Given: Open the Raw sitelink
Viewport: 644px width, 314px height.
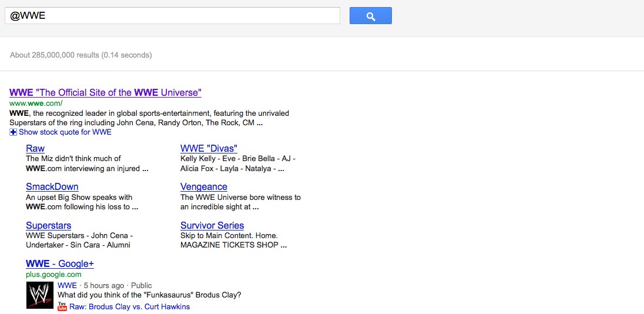Looking at the screenshot, I should (x=35, y=148).
